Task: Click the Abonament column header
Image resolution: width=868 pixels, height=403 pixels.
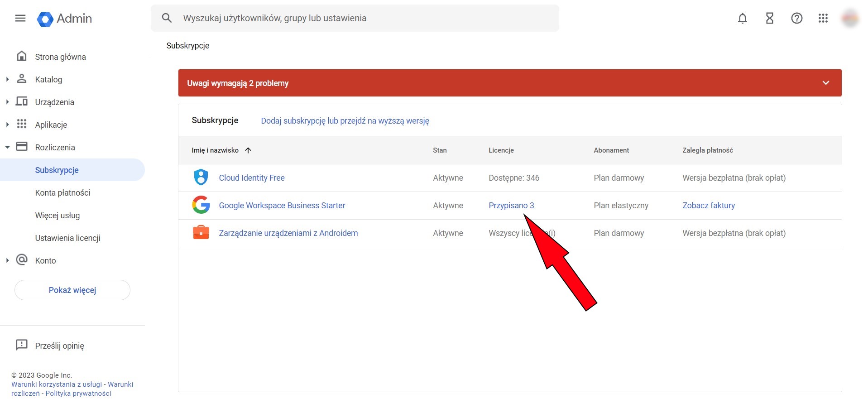Action: click(x=611, y=150)
